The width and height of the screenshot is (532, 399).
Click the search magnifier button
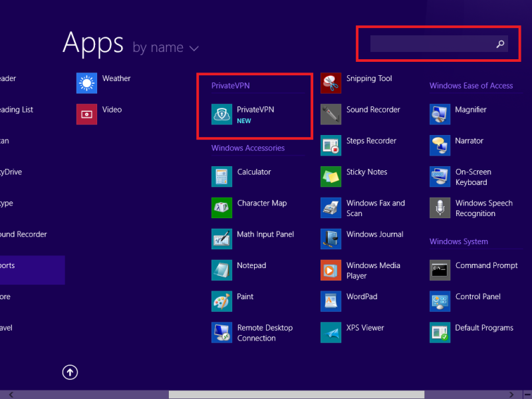500,44
